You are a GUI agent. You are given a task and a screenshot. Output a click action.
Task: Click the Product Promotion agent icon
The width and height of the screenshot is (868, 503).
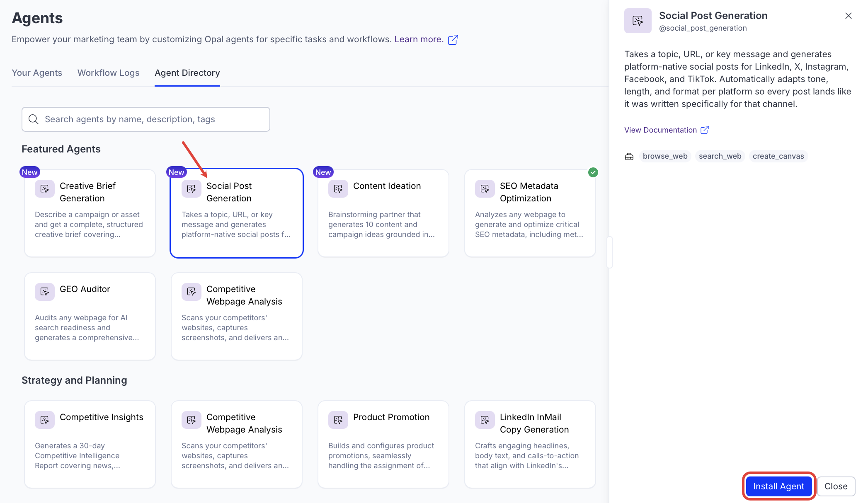[338, 420]
